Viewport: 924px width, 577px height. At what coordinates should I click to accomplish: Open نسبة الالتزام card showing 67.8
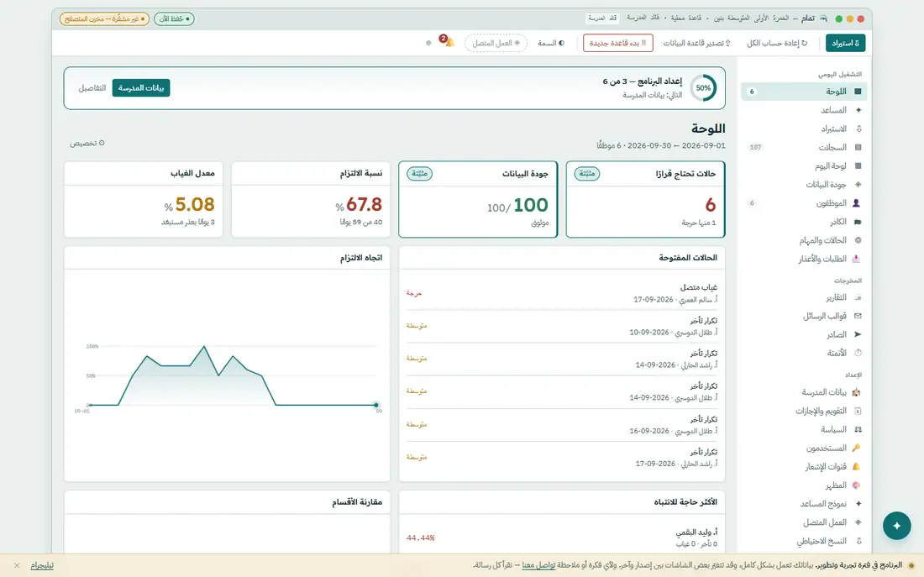click(x=311, y=200)
